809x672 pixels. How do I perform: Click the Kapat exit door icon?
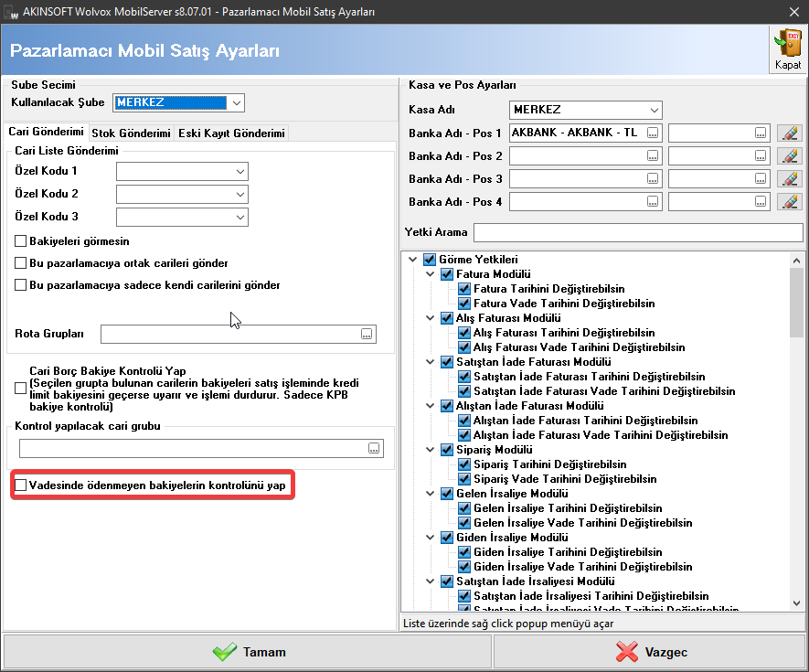(x=788, y=50)
